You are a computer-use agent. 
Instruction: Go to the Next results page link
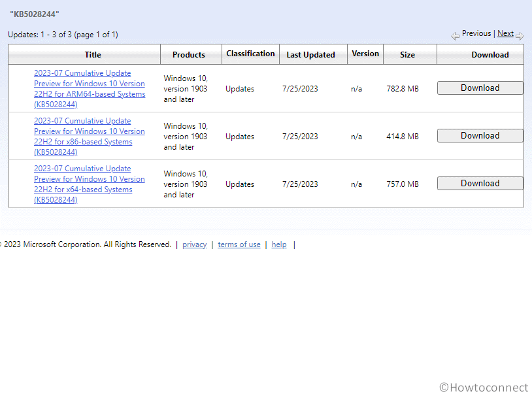[505, 33]
